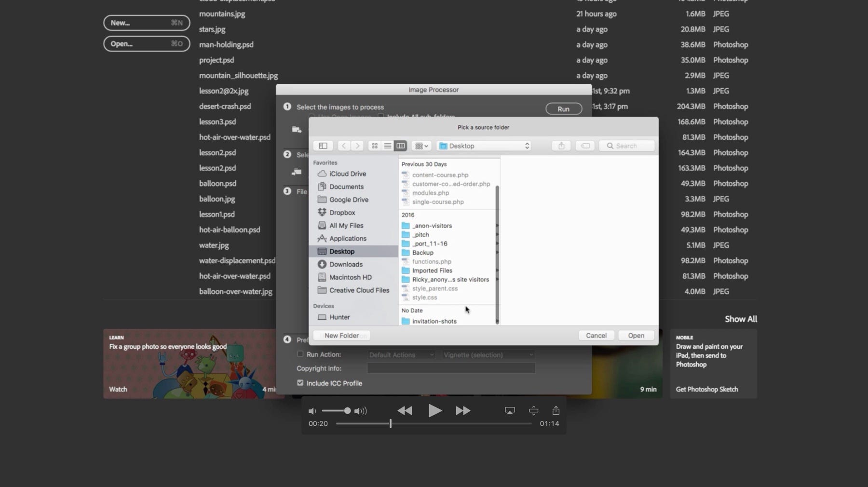Open project.psd from recent files
This screenshot has height=487, width=868.
tap(217, 60)
